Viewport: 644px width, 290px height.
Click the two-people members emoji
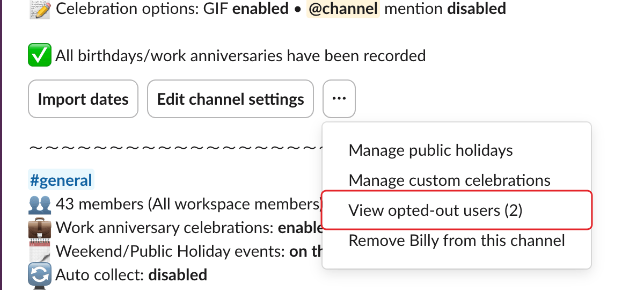pos(40,204)
